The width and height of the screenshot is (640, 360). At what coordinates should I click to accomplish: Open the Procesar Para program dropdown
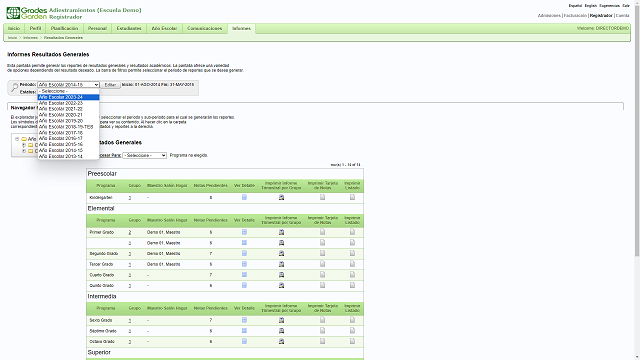point(144,156)
